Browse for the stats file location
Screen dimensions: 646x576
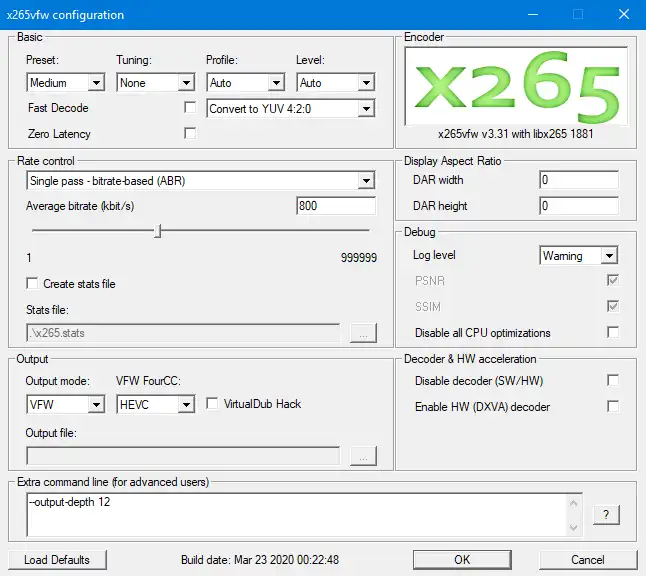(x=363, y=332)
